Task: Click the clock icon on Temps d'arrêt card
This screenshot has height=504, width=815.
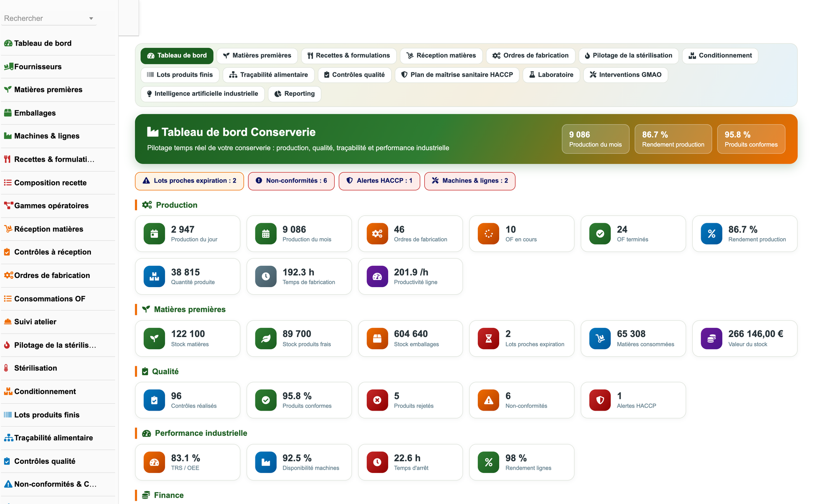Action: 377,462
